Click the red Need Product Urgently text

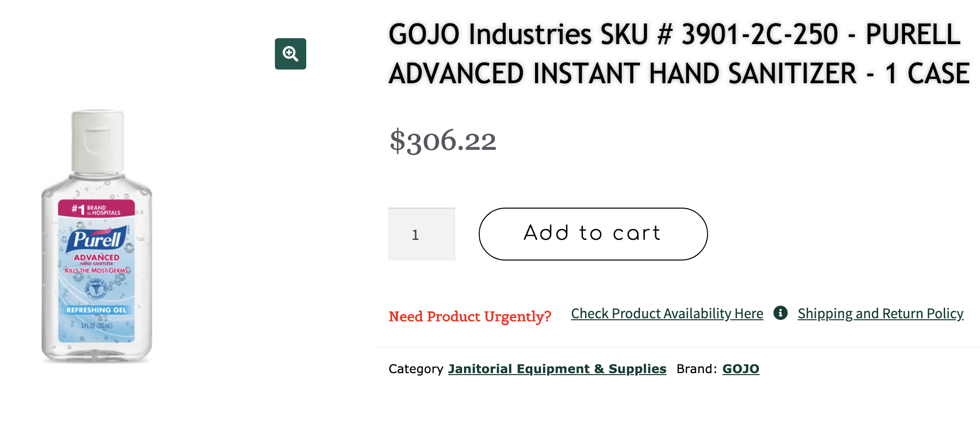[x=469, y=316]
